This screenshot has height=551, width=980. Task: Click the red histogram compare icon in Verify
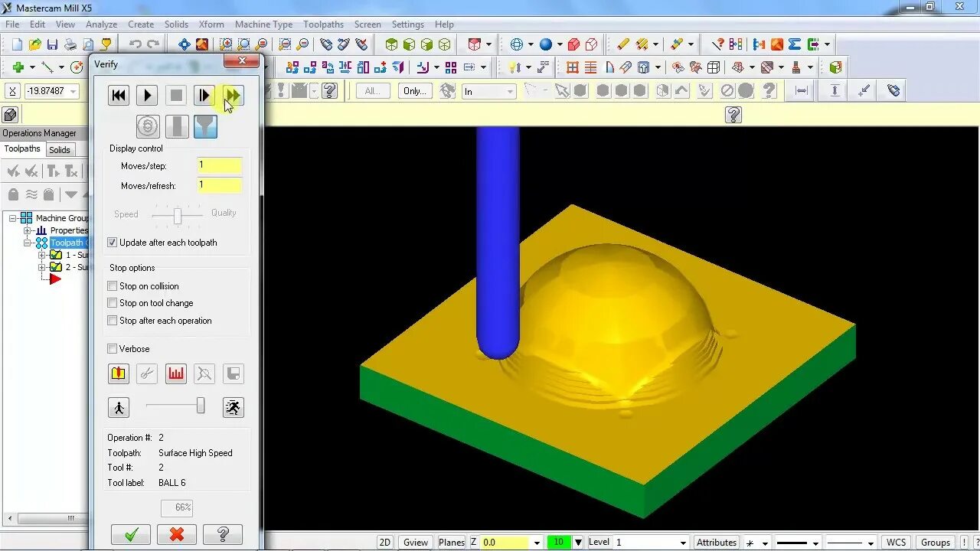(176, 373)
